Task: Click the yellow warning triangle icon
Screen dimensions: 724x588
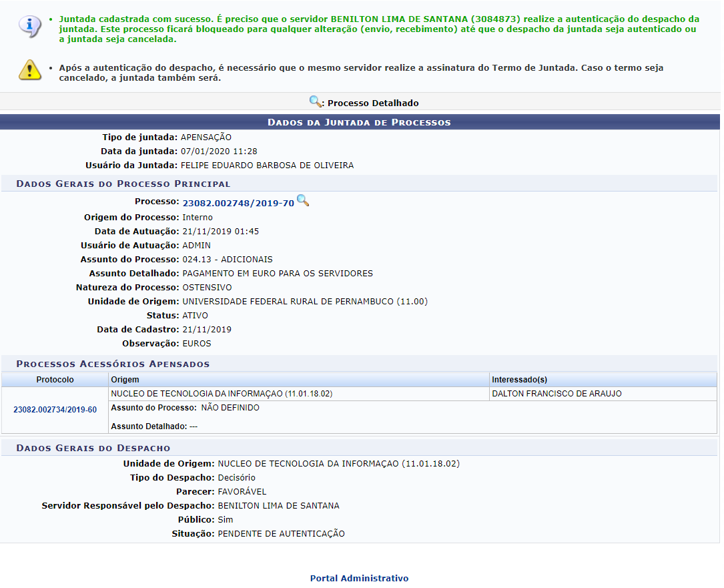Action: click(x=29, y=70)
